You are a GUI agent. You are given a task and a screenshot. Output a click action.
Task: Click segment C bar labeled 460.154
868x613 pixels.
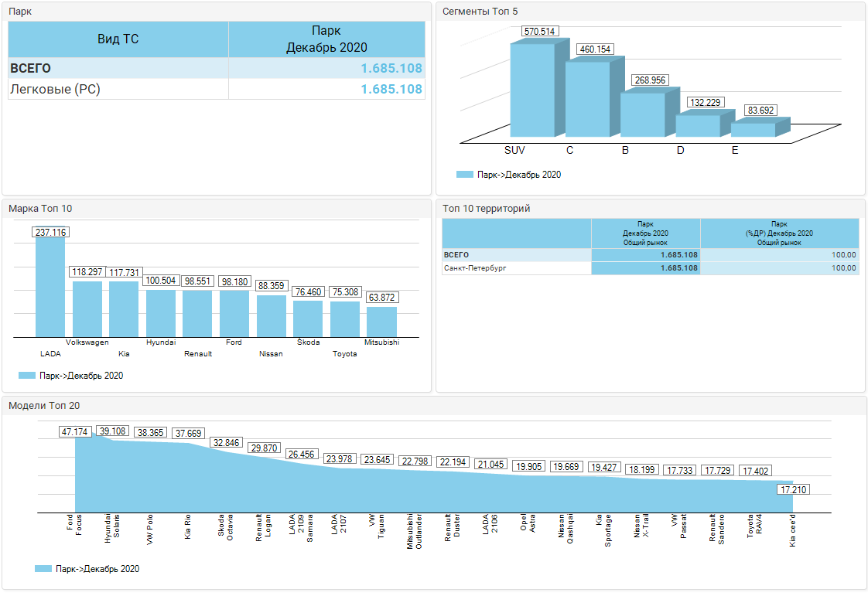587,100
